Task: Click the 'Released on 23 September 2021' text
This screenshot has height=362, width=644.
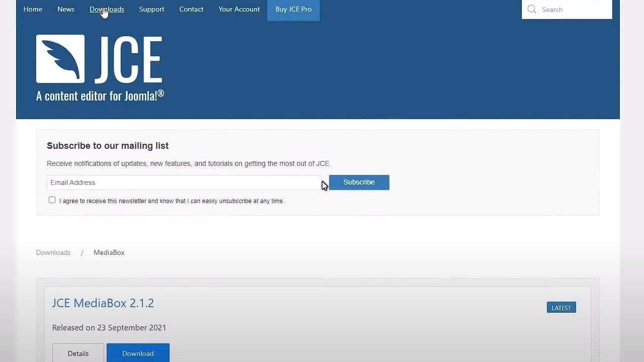Action: pos(109,328)
